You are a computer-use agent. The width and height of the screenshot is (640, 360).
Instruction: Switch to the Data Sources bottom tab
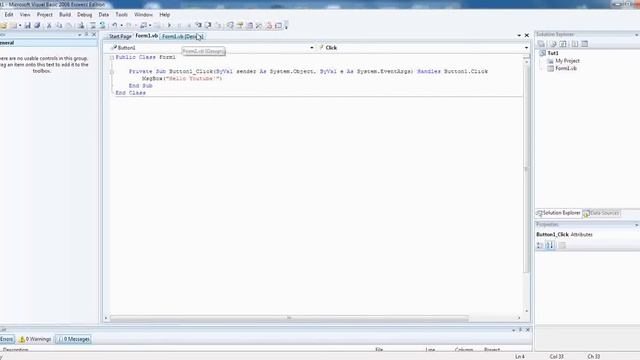coord(601,213)
